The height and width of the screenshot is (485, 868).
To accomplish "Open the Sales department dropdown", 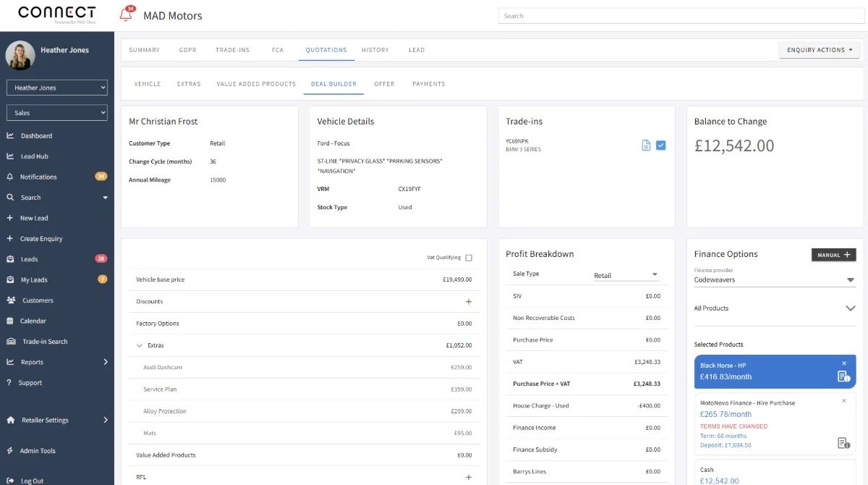I will [57, 113].
